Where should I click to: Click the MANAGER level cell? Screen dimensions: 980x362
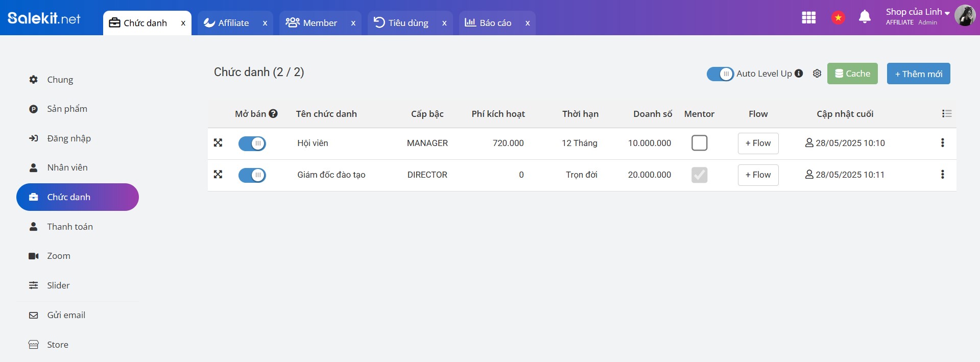click(x=427, y=143)
